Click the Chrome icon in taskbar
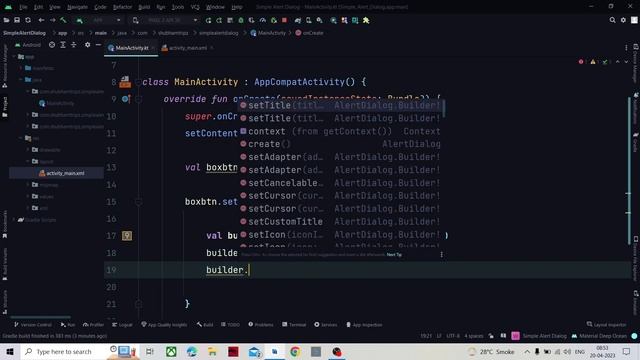 (x=295, y=351)
